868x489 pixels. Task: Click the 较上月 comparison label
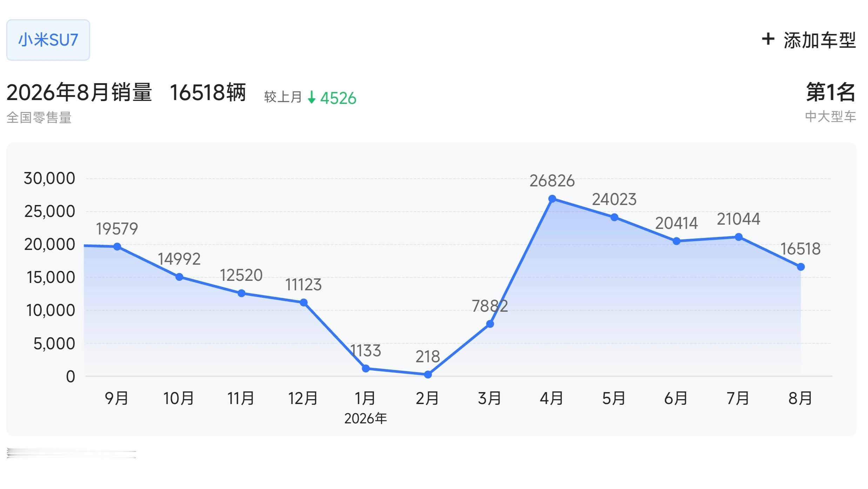click(283, 97)
